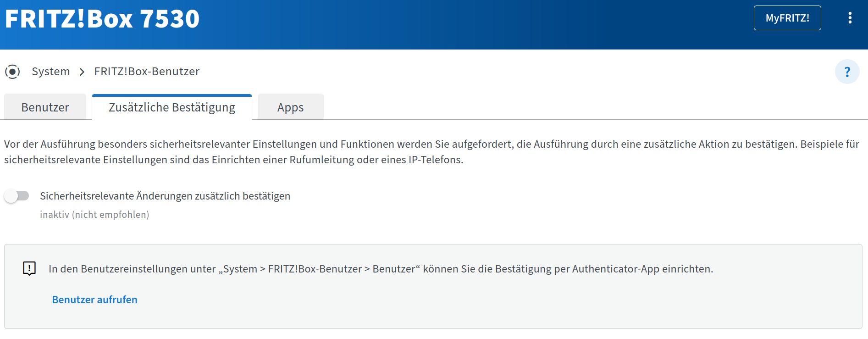Open the Apps tab
This screenshot has width=868, height=339.
(290, 107)
